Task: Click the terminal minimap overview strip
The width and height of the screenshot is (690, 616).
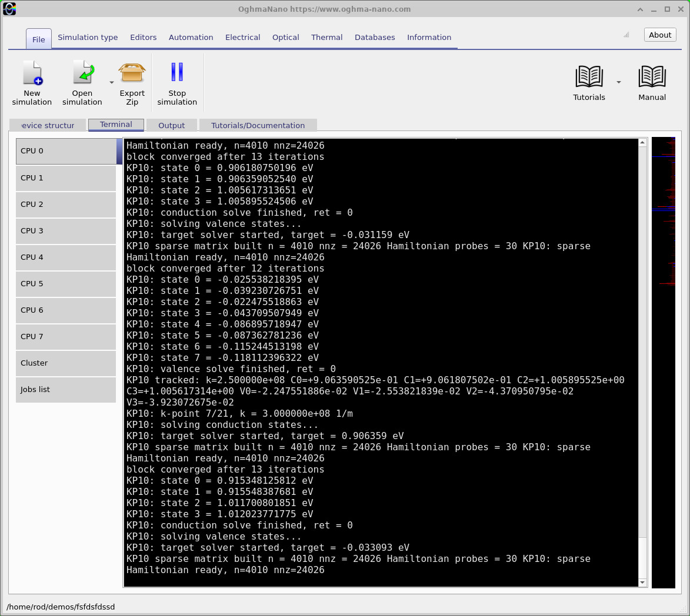Action: 663,362
